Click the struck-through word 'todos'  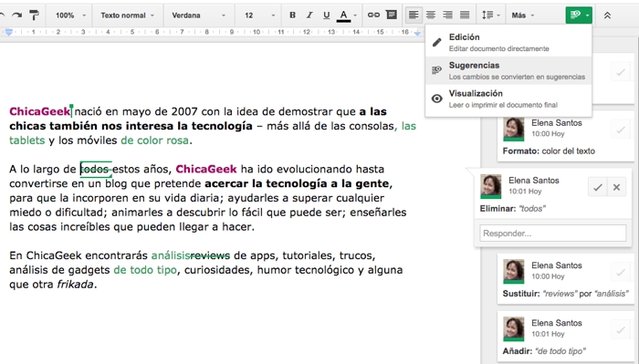coord(96,169)
